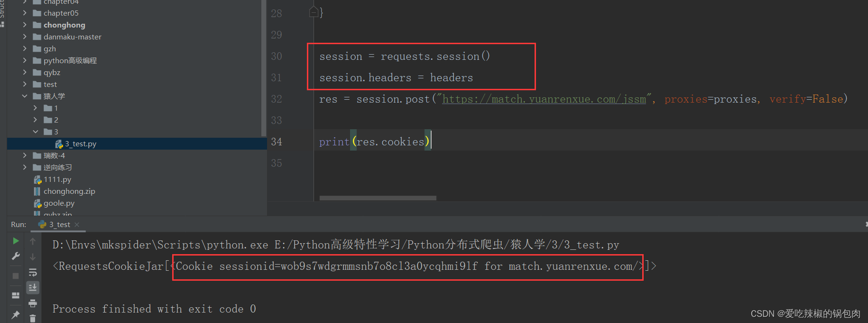The image size is (868, 323).
Task: Select goole.py in project tree
Action: [x=59, y=203]
